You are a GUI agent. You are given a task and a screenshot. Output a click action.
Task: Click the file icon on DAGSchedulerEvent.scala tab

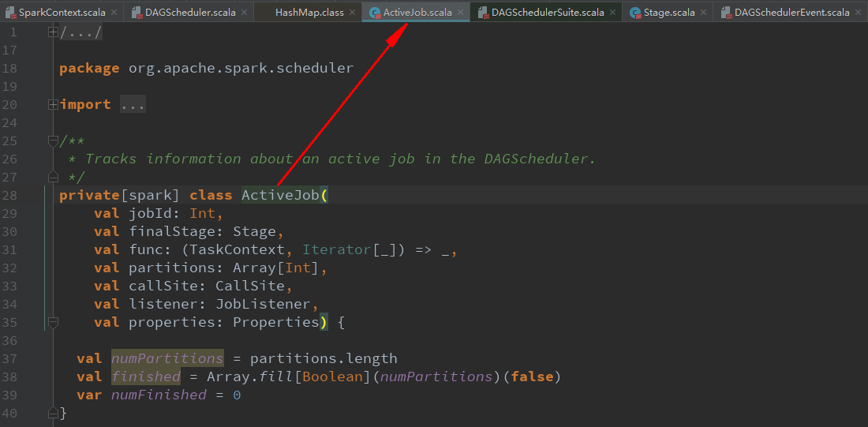click(725, 12)
